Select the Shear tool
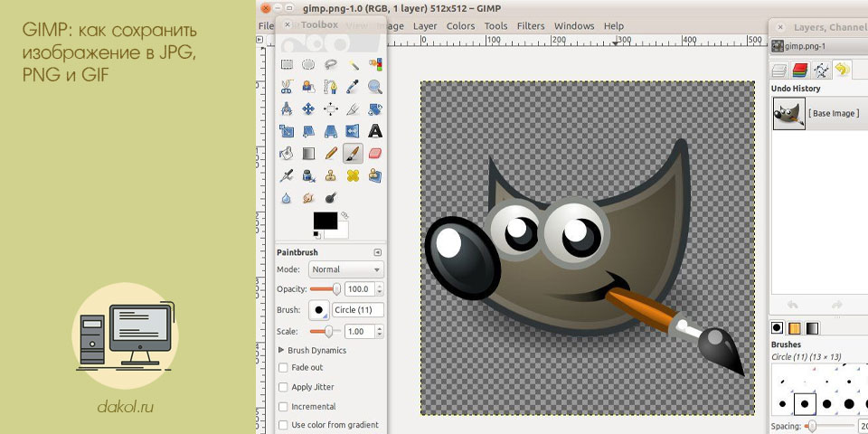This screenshot has height=434, width=868. click(x=308, y=131)
